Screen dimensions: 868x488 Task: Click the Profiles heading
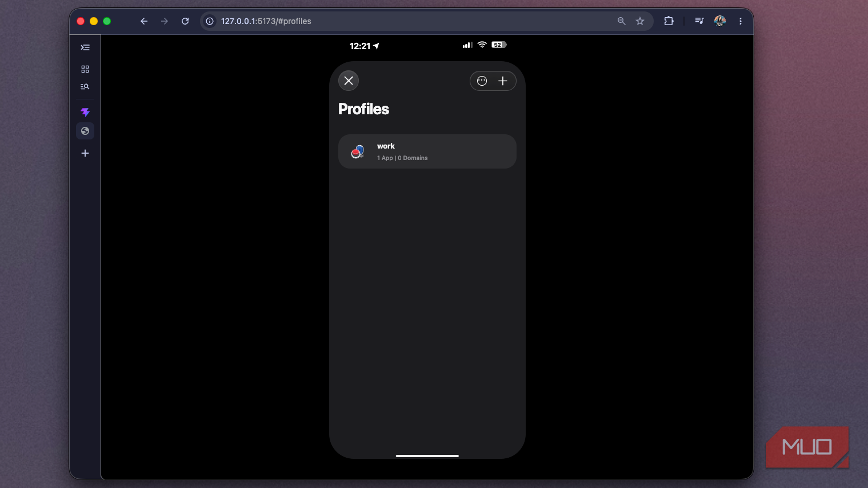[x=363, y=109]
